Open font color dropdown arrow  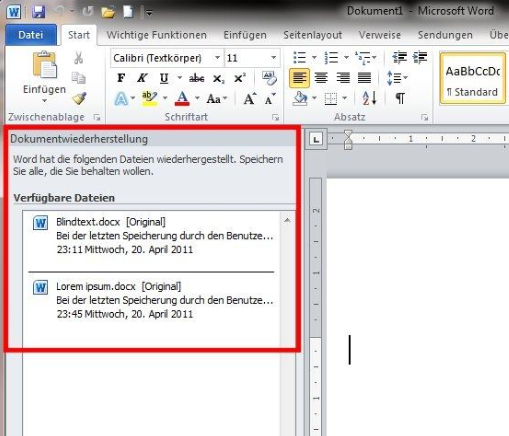[x=197, y=98]
